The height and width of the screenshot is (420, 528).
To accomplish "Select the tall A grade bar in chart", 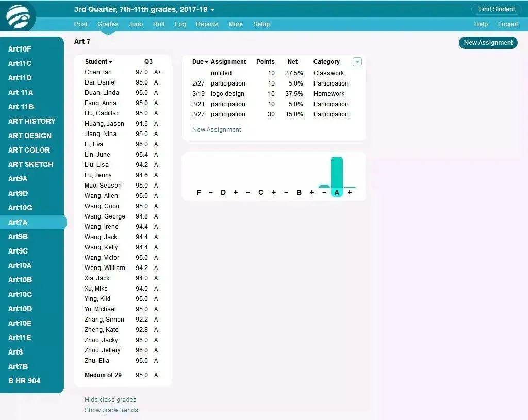I will point(337,172).
